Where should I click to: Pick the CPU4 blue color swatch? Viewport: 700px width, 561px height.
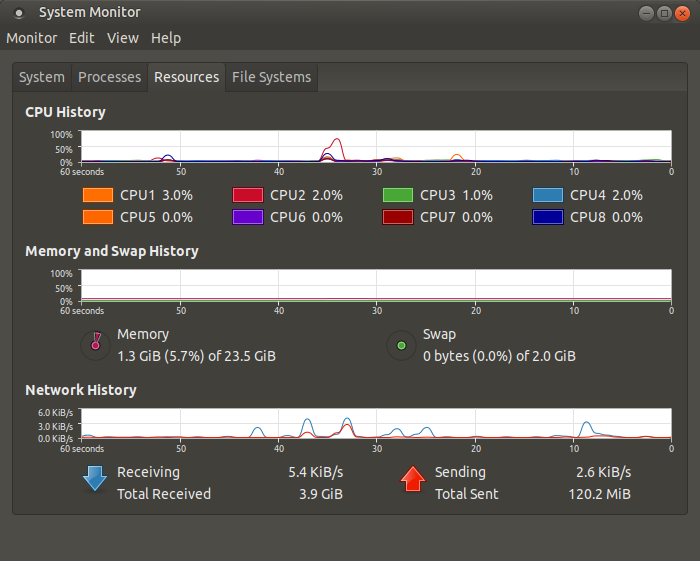pos(547,196)
